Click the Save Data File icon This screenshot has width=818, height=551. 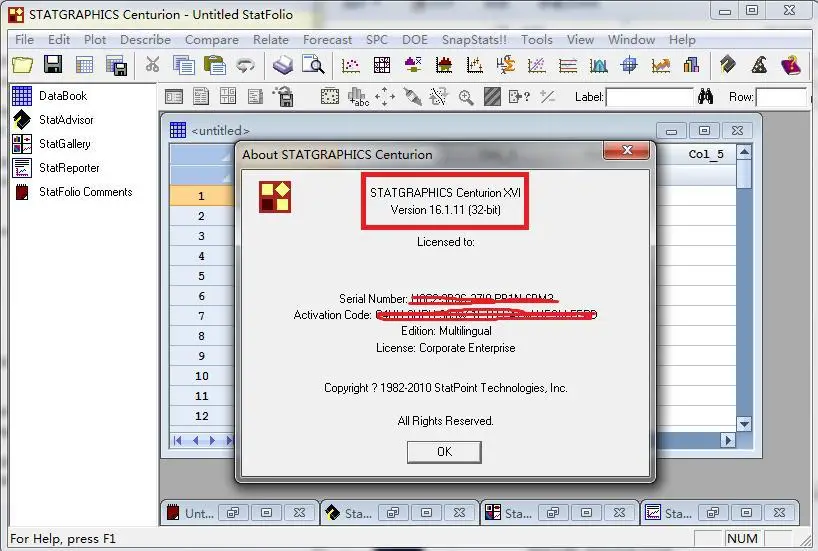116,66
